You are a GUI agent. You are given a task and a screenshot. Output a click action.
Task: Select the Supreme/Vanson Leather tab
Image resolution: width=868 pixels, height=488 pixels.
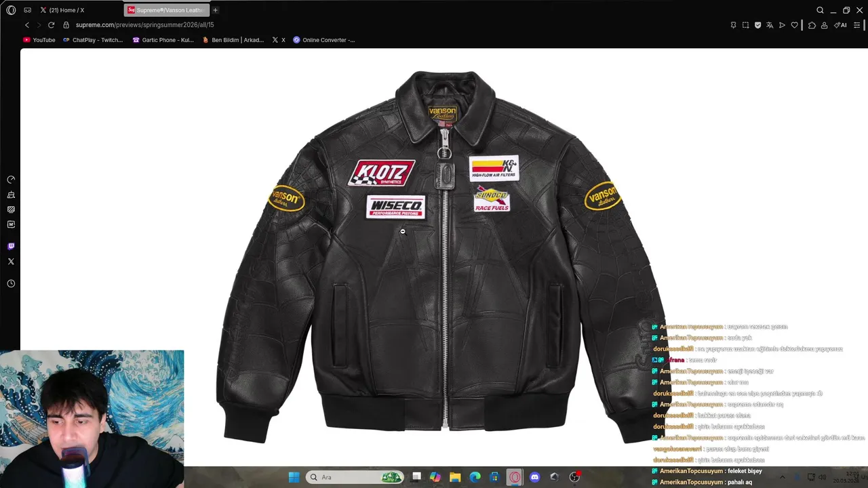pyautogui.click(x=166, y=10)
